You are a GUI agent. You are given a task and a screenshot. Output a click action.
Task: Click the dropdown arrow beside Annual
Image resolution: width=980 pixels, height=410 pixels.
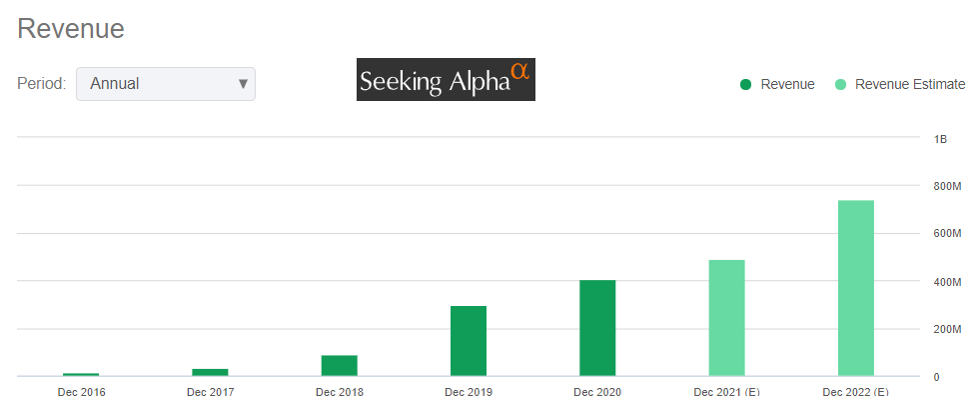click(x=243, y=84)
